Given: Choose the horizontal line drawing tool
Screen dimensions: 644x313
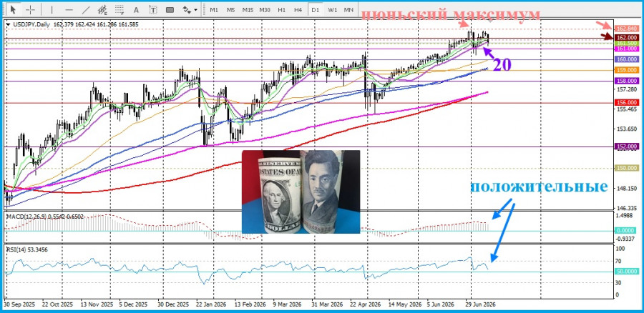Looking at the screenshot, I should click(69, 9).
